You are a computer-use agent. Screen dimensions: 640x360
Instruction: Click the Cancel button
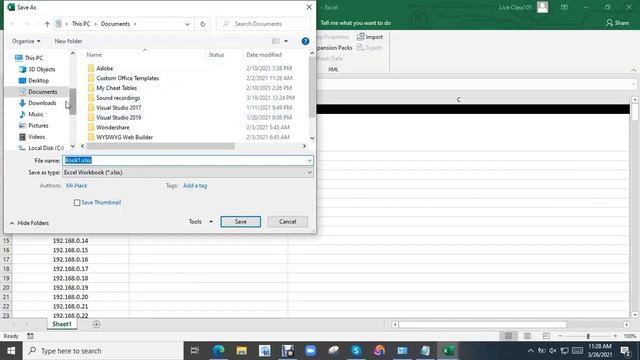coord(287,222)
